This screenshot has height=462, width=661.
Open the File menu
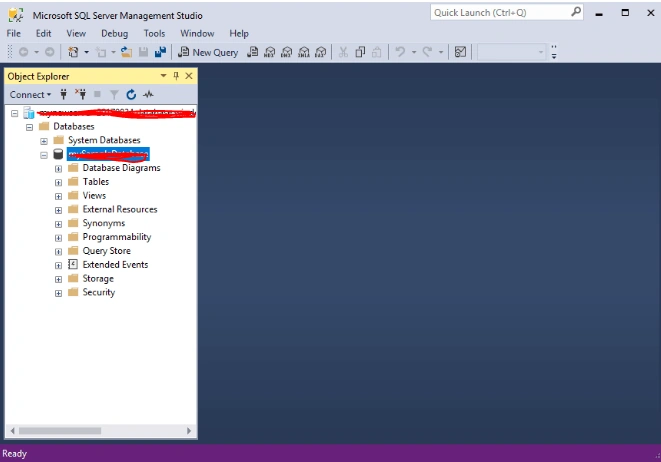[13, 33]
